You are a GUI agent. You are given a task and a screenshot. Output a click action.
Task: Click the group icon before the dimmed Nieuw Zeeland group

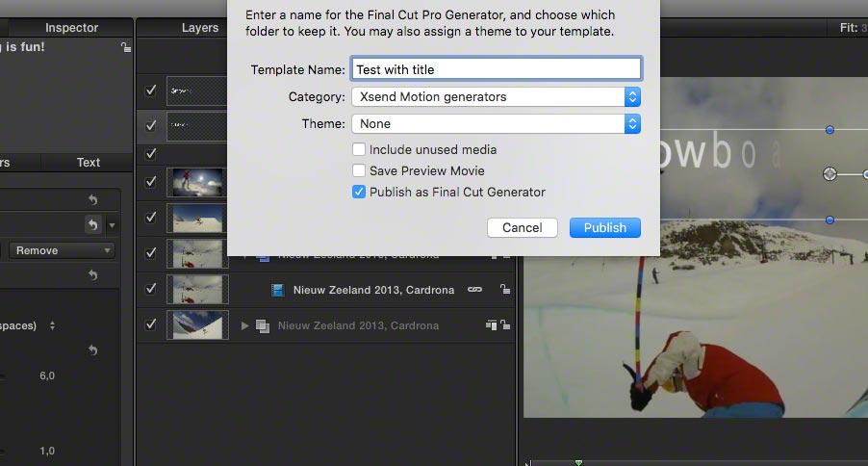tap(263, 325)
